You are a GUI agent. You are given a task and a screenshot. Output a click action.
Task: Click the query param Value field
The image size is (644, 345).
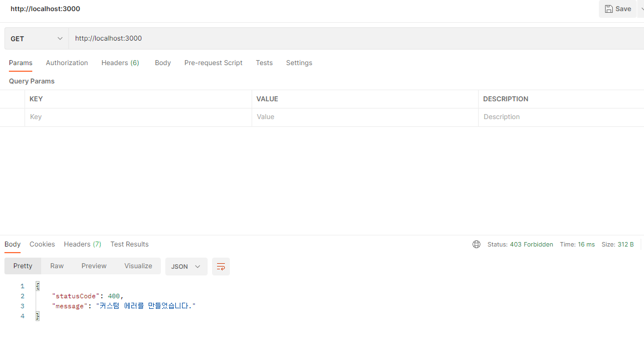point(365,117)
